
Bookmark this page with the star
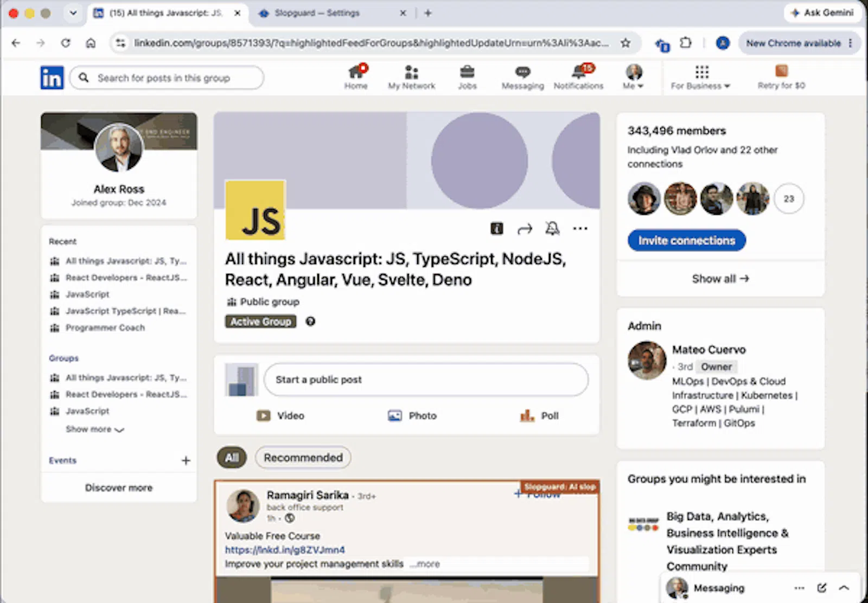(626, 43)
